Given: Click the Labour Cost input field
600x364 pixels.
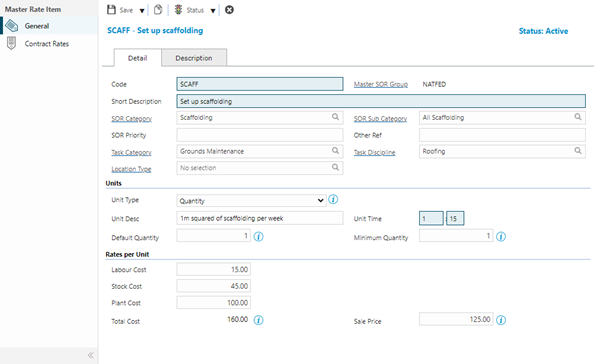Looking at the screenshot, I should pos(214,269).
